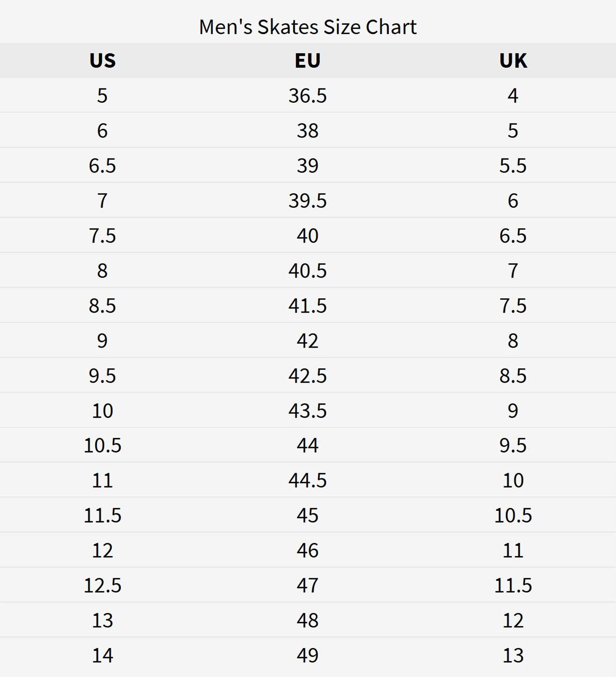Click the "Men's Skates Size Chart" title
This screenshot has height=677, width=616.
pyautogui.click(x=308, y=27)
